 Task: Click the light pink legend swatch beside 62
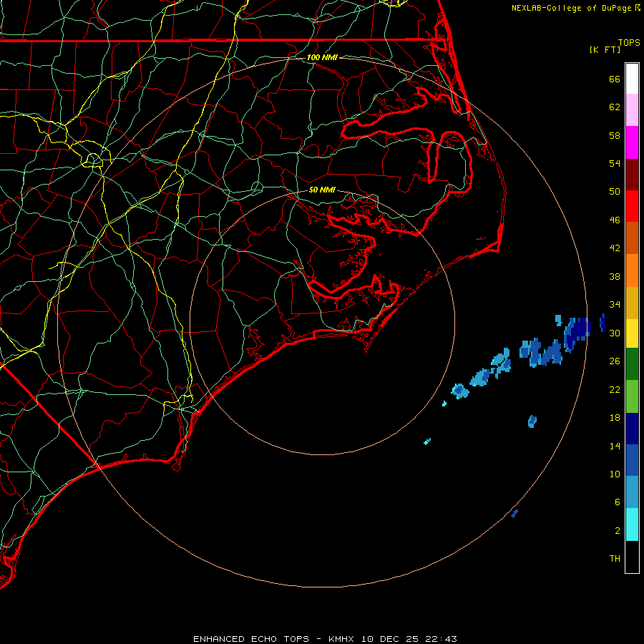click(x=632, y=110)
